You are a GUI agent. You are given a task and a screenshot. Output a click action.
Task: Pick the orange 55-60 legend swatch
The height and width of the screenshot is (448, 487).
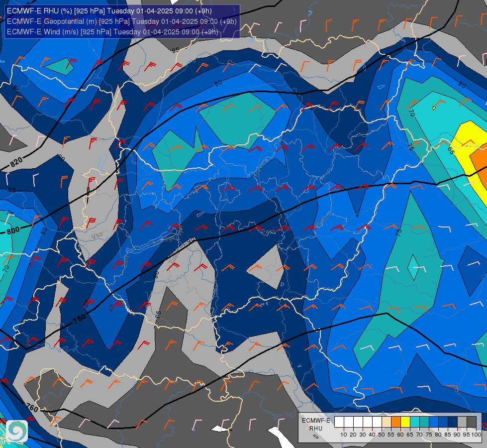pos(396,422)
